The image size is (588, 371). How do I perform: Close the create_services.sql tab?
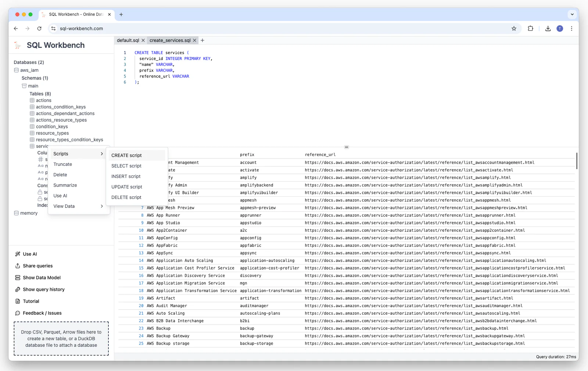[195, 40]
